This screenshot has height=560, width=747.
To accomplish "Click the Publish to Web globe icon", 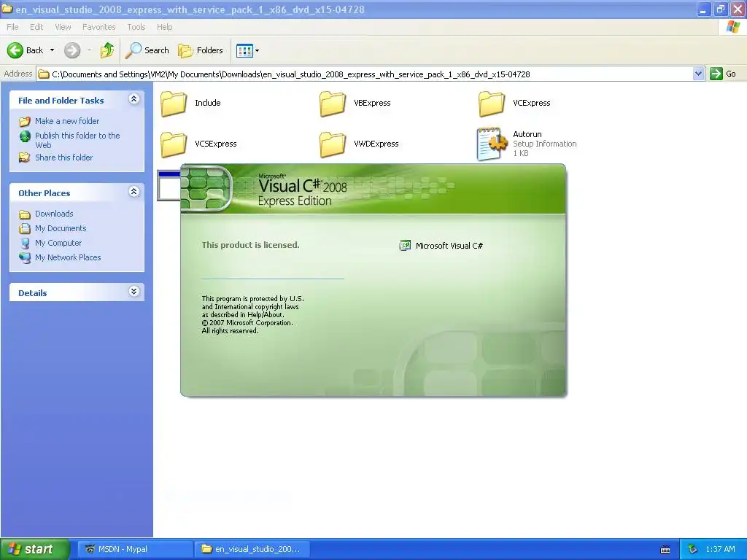I will [25, 136].
